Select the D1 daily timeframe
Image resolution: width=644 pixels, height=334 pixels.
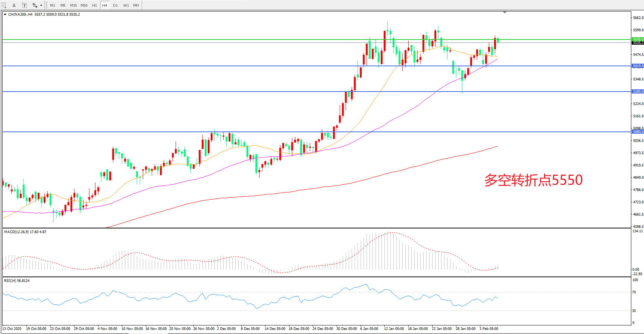coord(115,5)
